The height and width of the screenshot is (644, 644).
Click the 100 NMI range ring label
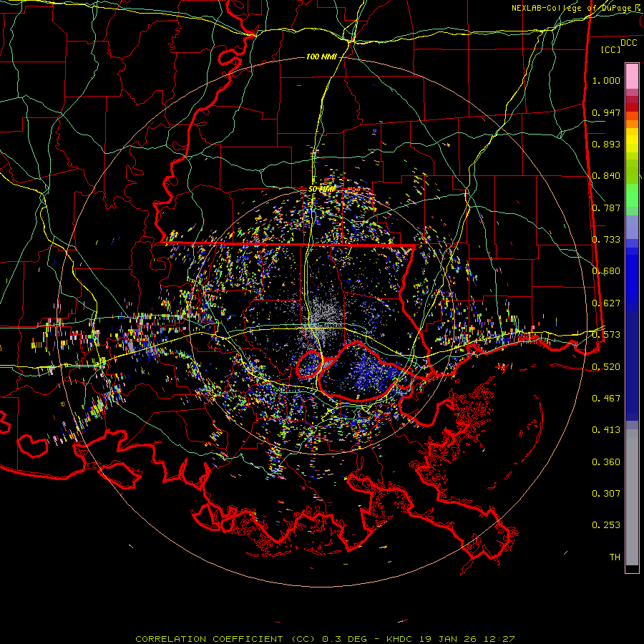(x=321, y=57)
